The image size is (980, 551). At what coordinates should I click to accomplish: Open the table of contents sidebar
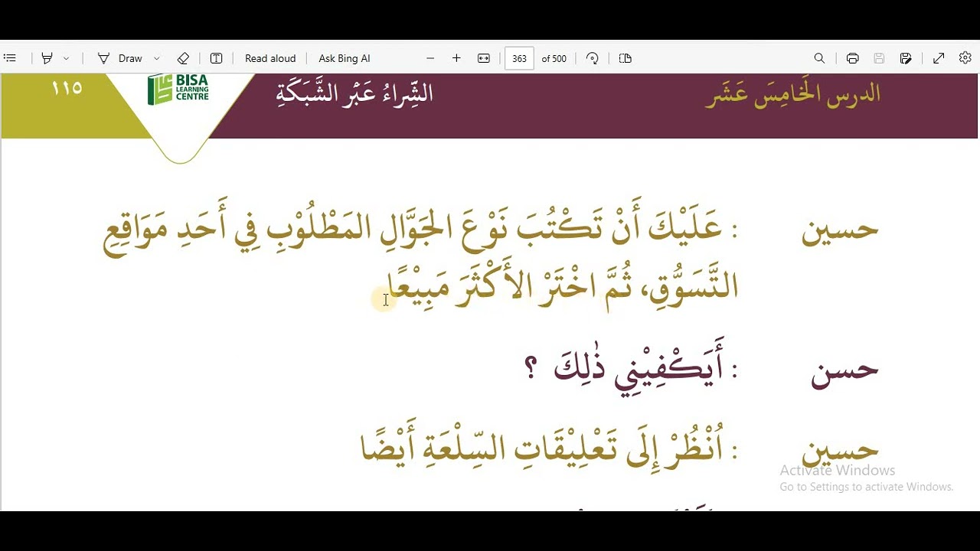(10, 58)
